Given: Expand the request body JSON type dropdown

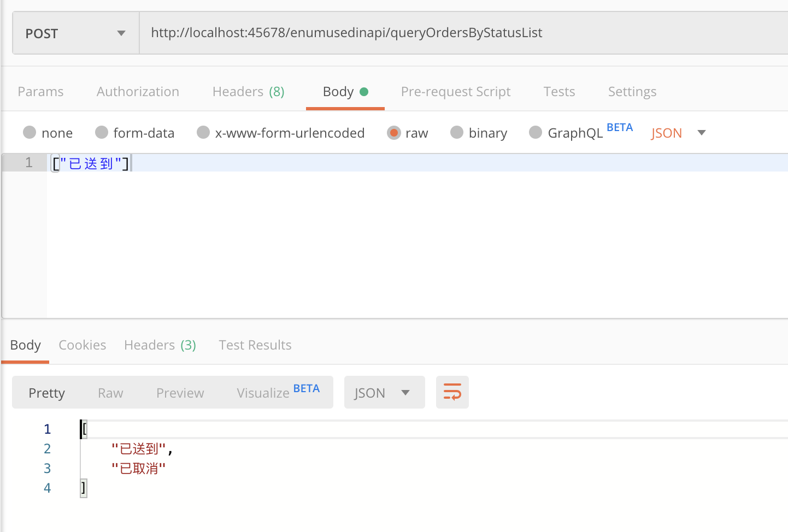Looking at the screenshot, I should coord(678,133).
